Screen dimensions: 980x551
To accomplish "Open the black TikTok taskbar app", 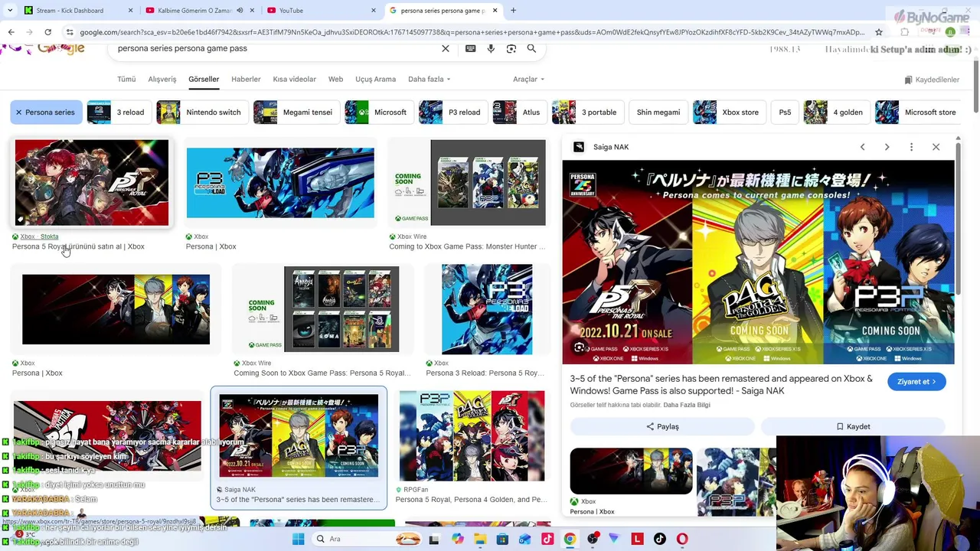I will point(659,539).
